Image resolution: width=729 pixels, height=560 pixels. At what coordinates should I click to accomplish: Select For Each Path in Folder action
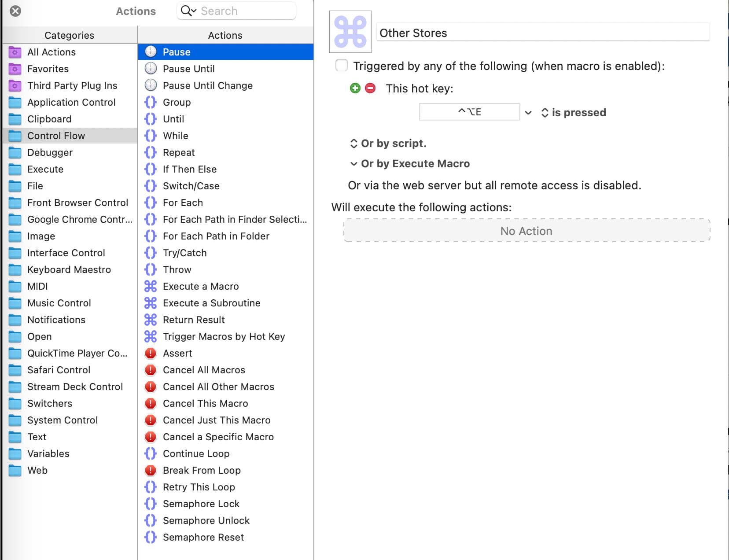[x=226, y=236]
